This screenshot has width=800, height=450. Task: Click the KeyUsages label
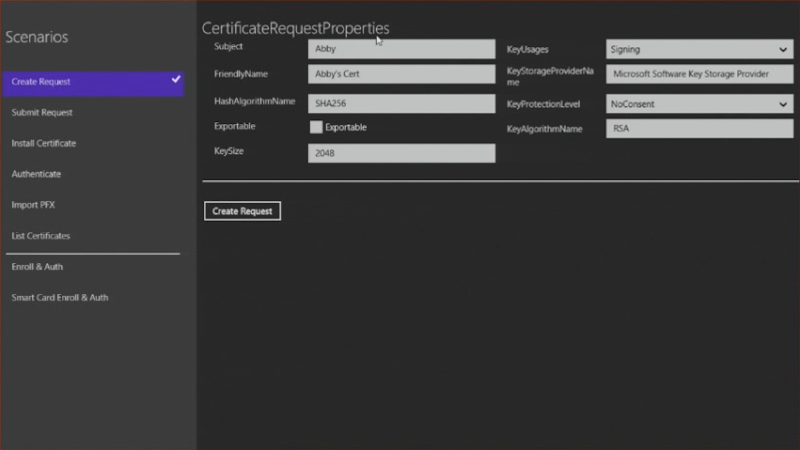pyautogui.click(x=528, y=49)
